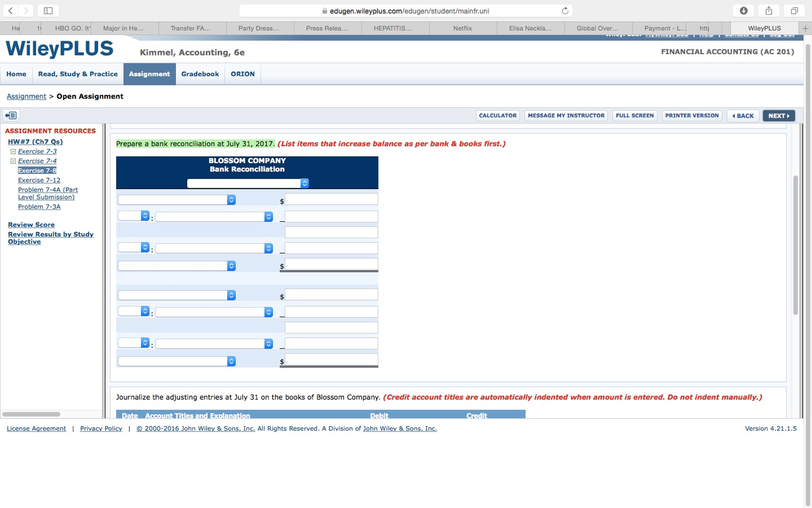Reload the page with the refresh icon
The image size is (812, 508).
[565, 11]
